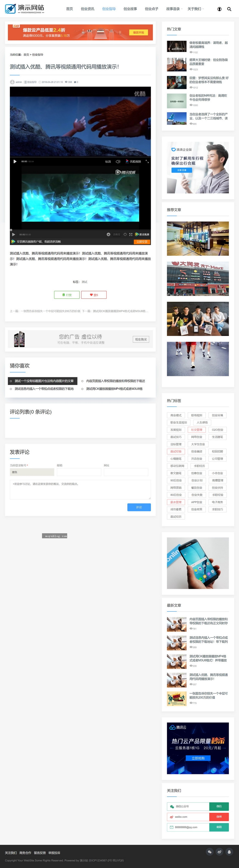
Task: Click the admin author avatar icon
Action: [x=12, y=82]
